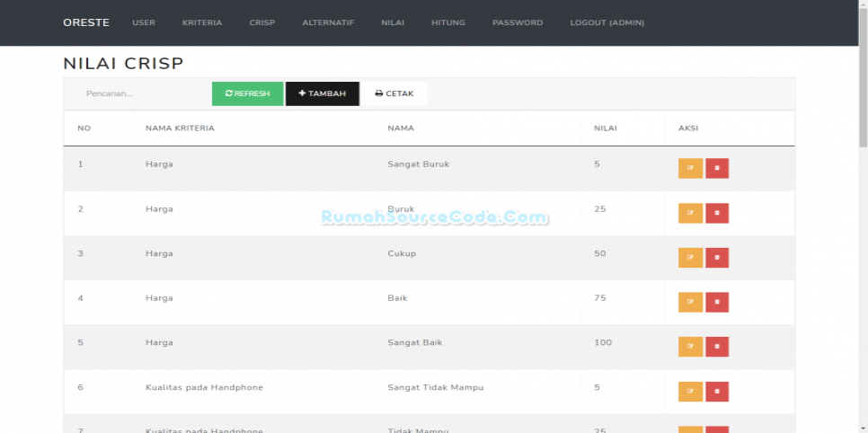The height and width of the screenshot is (433, 868).
Task: Delete the Harga Buruk row entry
Action: (x=717, y=213)
